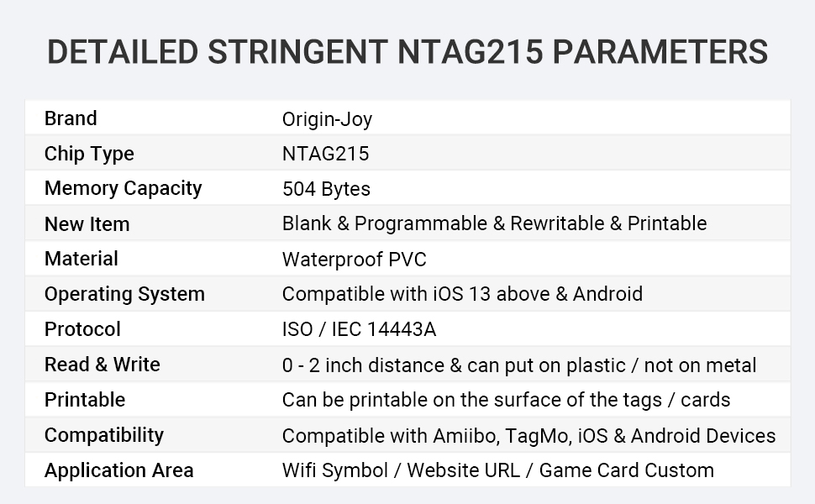Click Wifi Symbol / Website URL value
The image size is (815, 504).
[x=401, y=470]
